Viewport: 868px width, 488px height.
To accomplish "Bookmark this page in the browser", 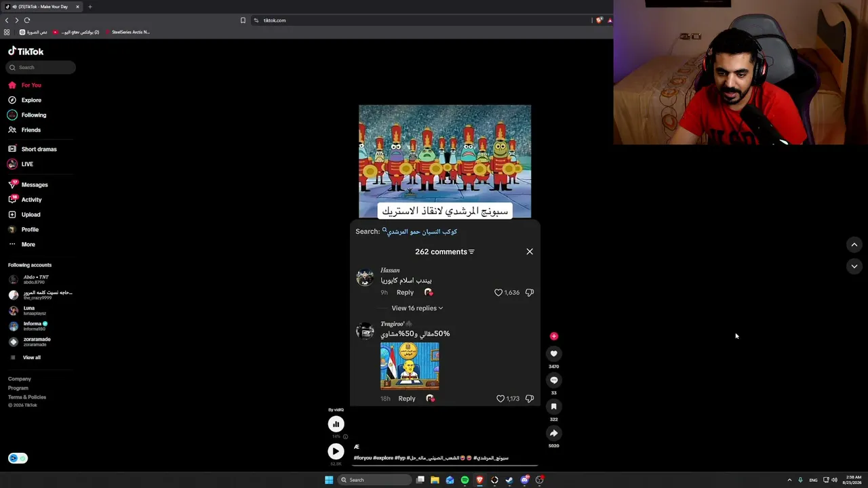I will [x=243, y=20].
